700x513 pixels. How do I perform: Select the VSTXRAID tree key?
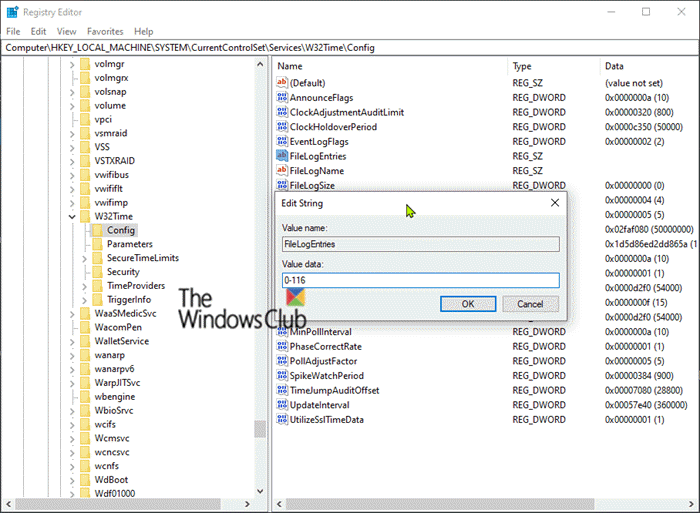[115, 161]
